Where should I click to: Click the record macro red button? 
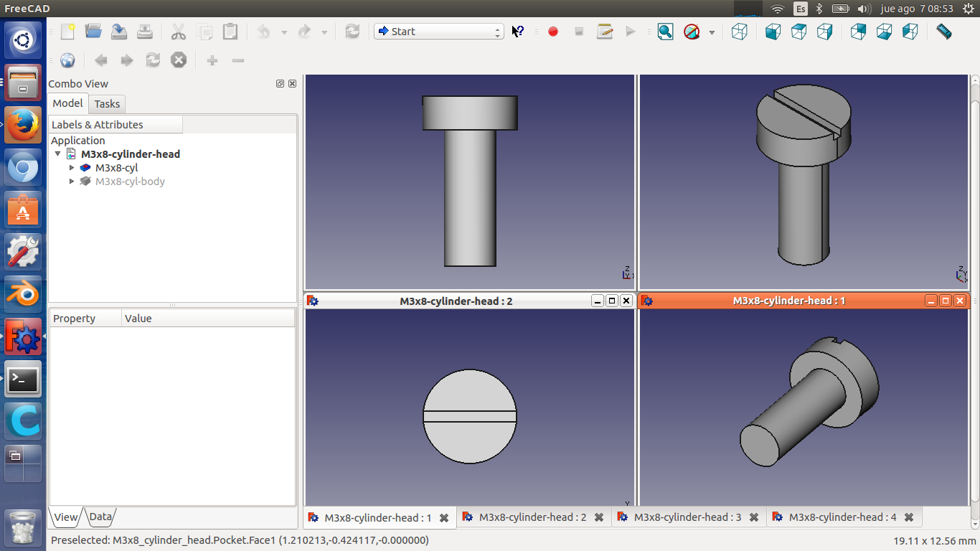552,32
